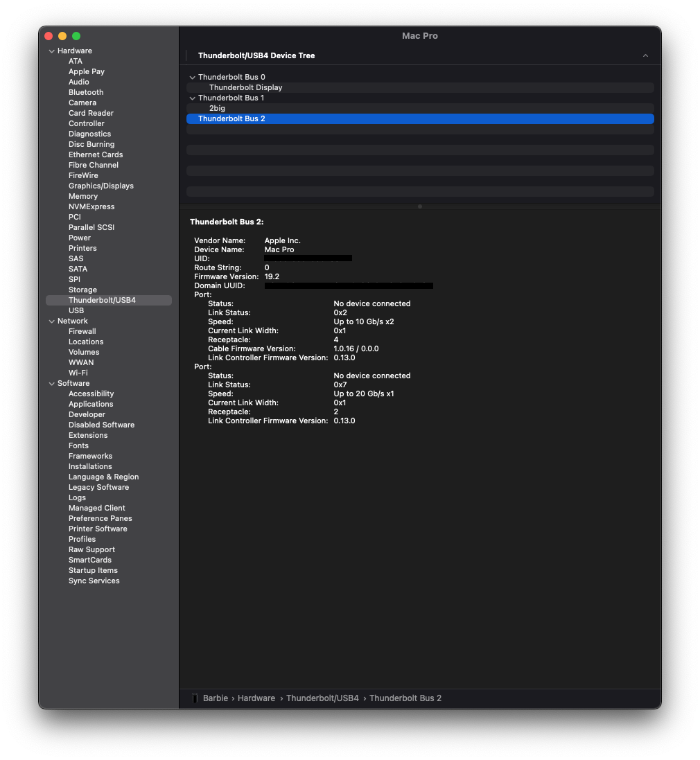This screenshot has height=760, width=700.
Task: Select Managed Client in sidebar
Action: (x=96, y=509)
